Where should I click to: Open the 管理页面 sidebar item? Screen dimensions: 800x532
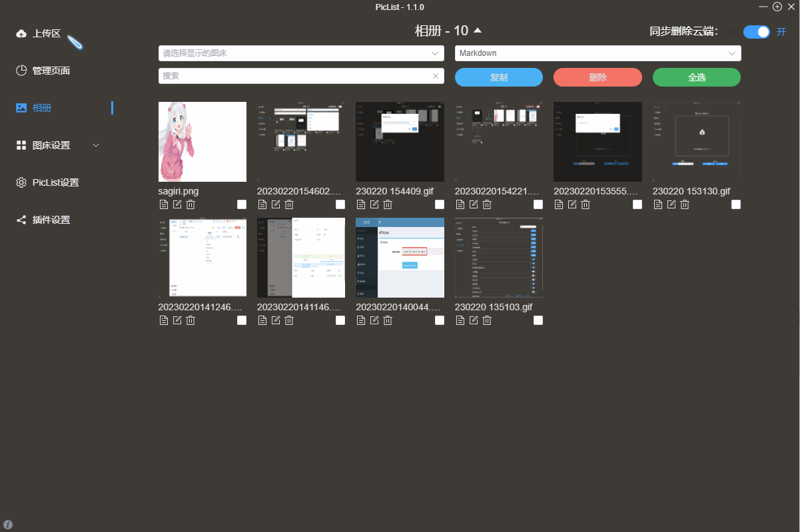[x=51, y=71]
